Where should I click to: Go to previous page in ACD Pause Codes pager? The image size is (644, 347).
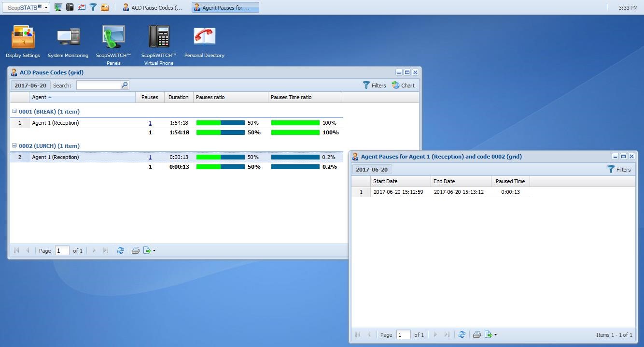(x=28, y=250)
